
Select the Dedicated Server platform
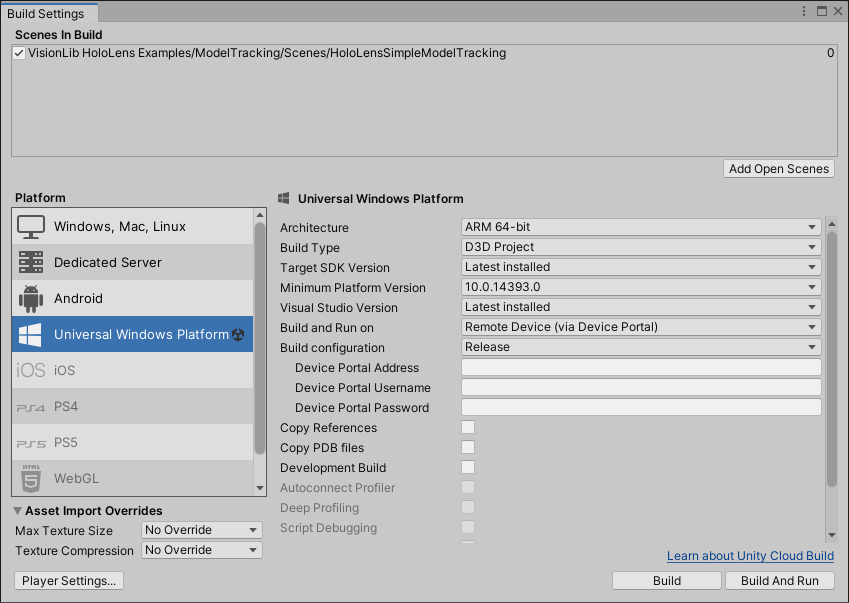(x=132, y=263)
